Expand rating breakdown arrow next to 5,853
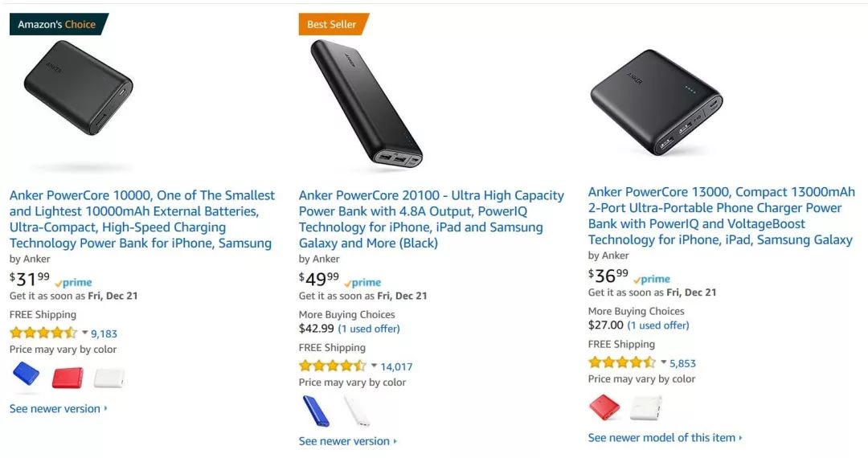Image resolution: width=868 pixels, height=458 pixels. click(x=663, y=362)
